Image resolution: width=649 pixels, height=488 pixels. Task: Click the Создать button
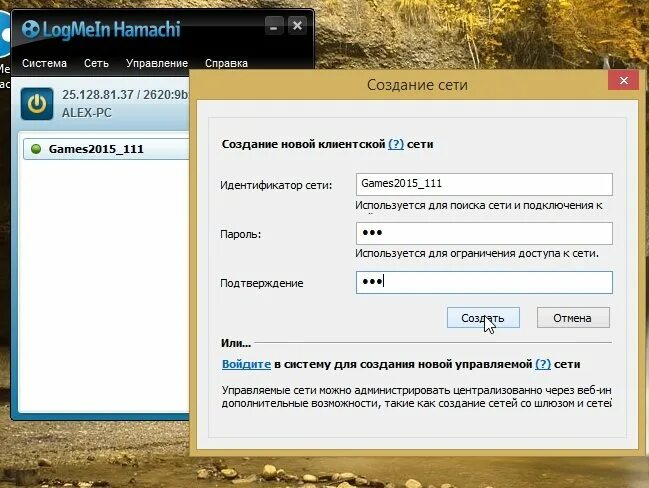pos(483,317)
